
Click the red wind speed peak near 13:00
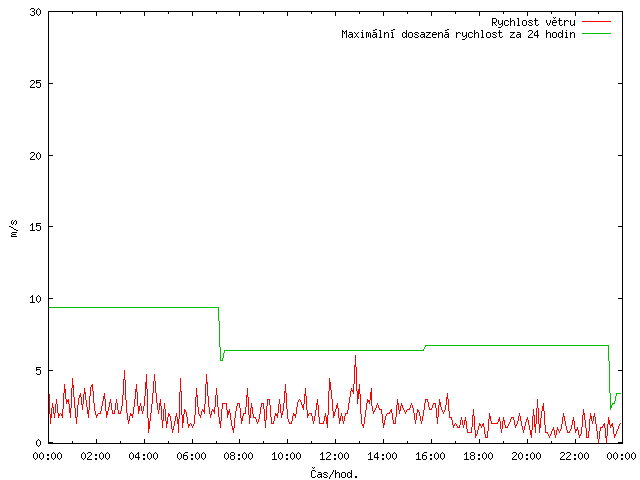[x=355, y=356]
